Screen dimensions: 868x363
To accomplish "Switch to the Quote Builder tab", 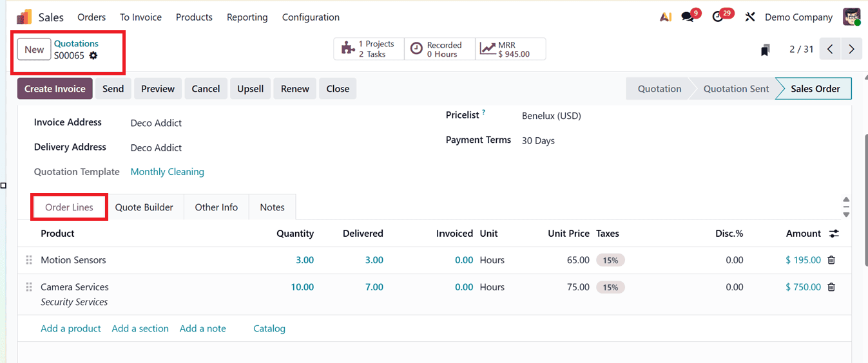I will (144, 207).
